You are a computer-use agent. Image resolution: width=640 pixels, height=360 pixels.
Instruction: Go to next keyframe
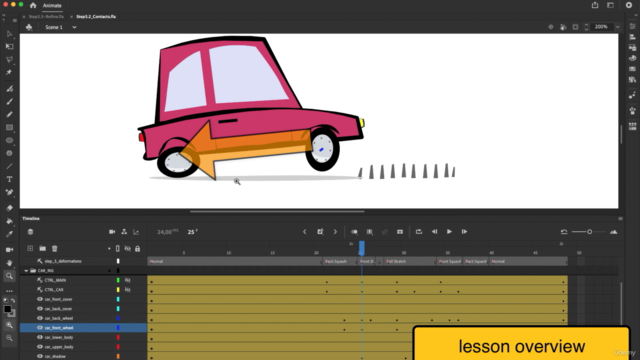335,232
